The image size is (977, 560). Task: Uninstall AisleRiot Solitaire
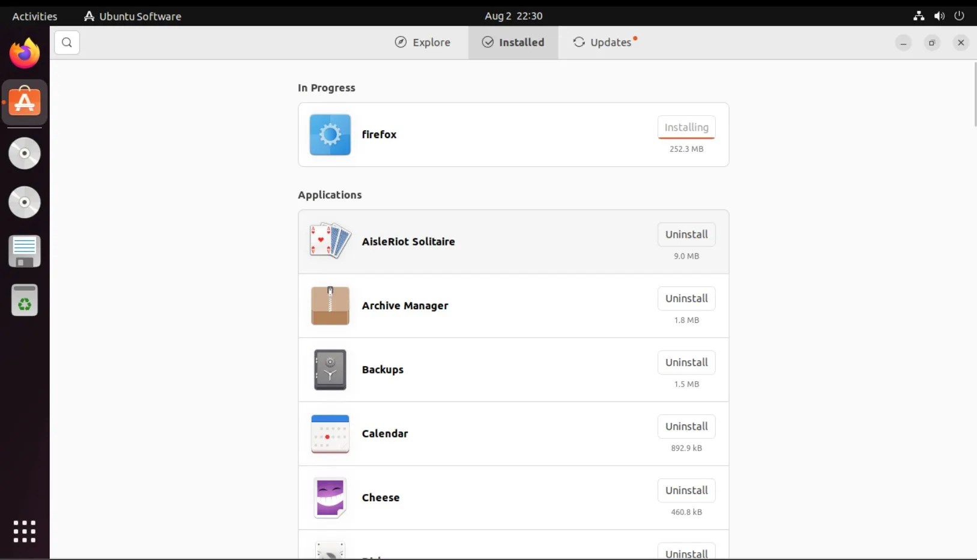point(686,234)
